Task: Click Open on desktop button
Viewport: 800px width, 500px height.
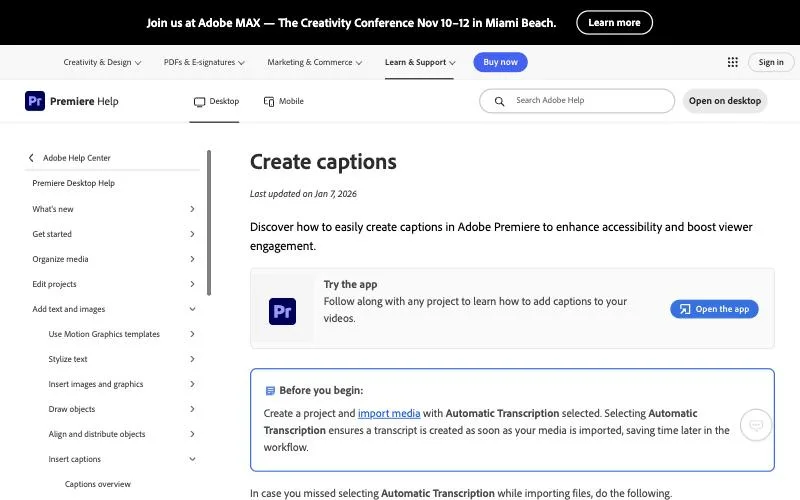Action: point(724,101)
